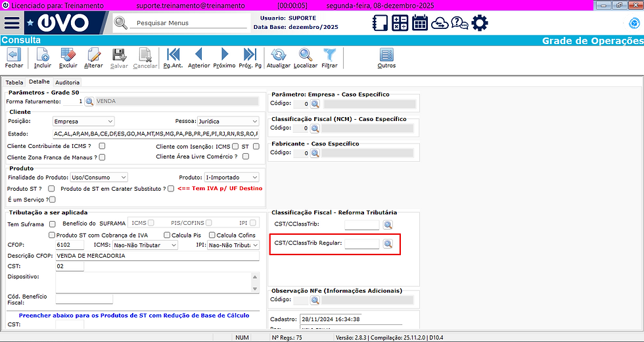The height and width of the screenshot is (342, 644).
Task: Click the Dispositivo text area
Action: (x=154, y=282)
